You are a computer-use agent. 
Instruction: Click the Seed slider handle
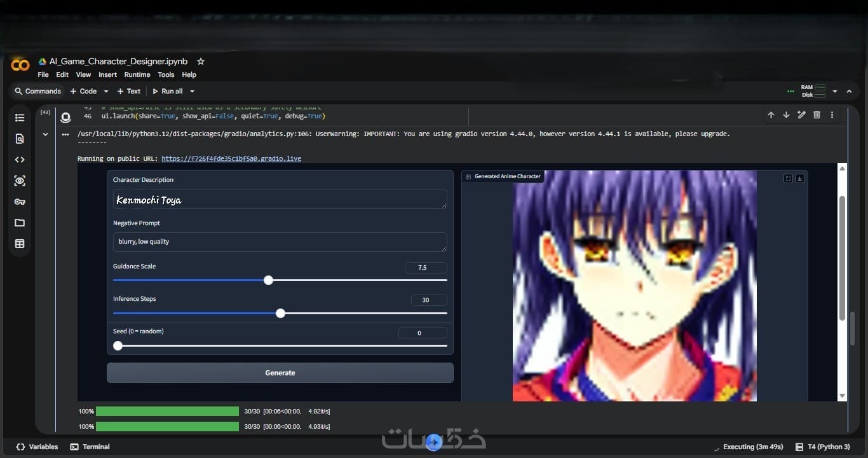point(118,345)
